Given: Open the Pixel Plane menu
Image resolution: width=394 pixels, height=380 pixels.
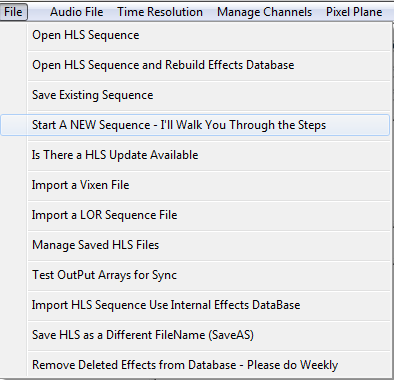Looking at the screenshot, I should [354, 12].
